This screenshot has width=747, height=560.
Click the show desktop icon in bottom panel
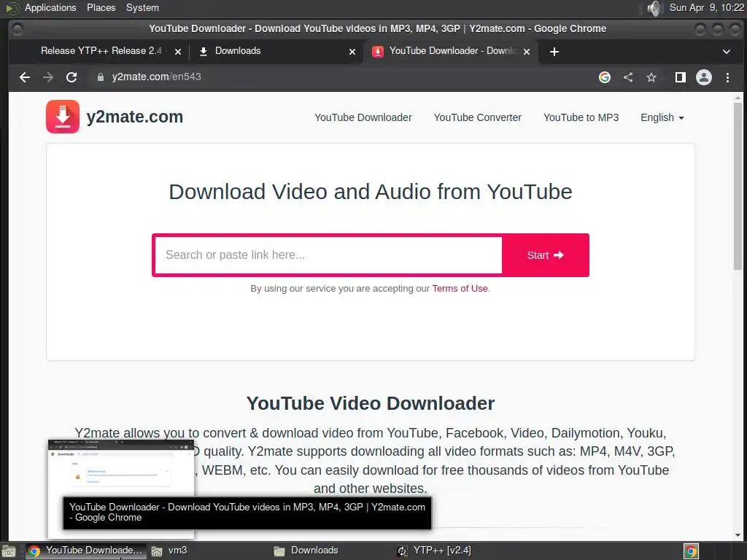pos(9,551)
